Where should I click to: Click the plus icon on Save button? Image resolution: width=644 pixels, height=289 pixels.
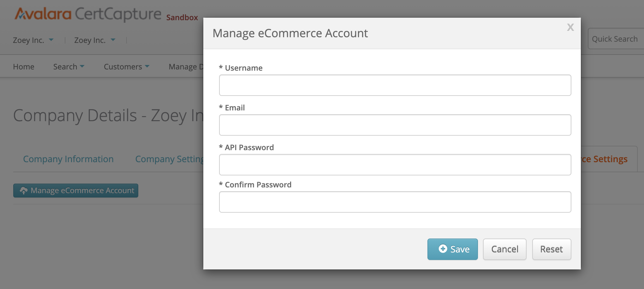coord(443,249)
